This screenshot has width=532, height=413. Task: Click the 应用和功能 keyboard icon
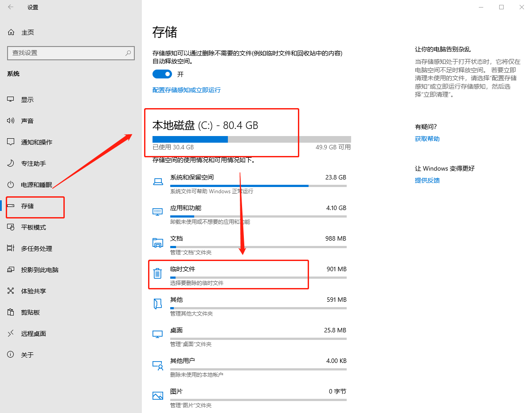pos(157,212)
